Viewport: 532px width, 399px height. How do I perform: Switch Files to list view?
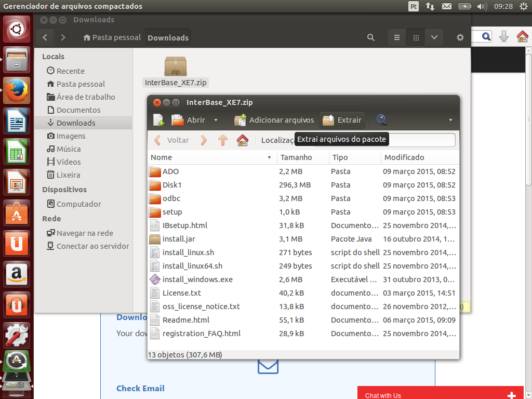pos(397,37)
